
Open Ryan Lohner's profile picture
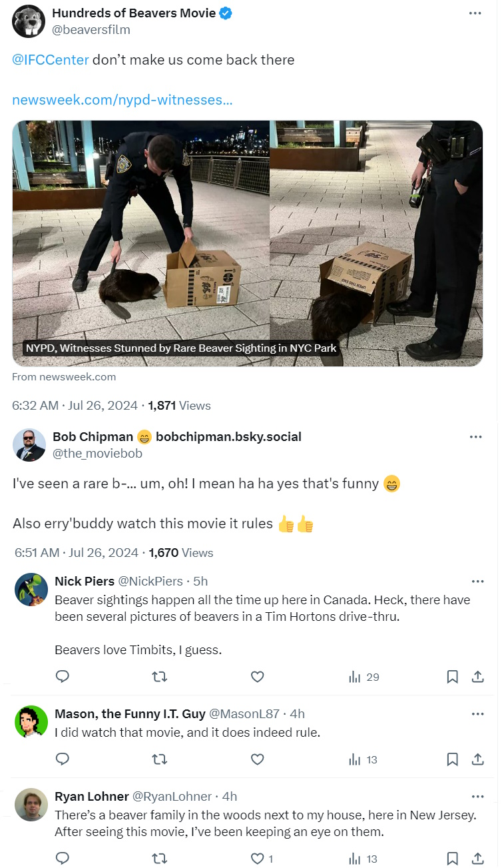pyautogui.click(x=31, y=805)
